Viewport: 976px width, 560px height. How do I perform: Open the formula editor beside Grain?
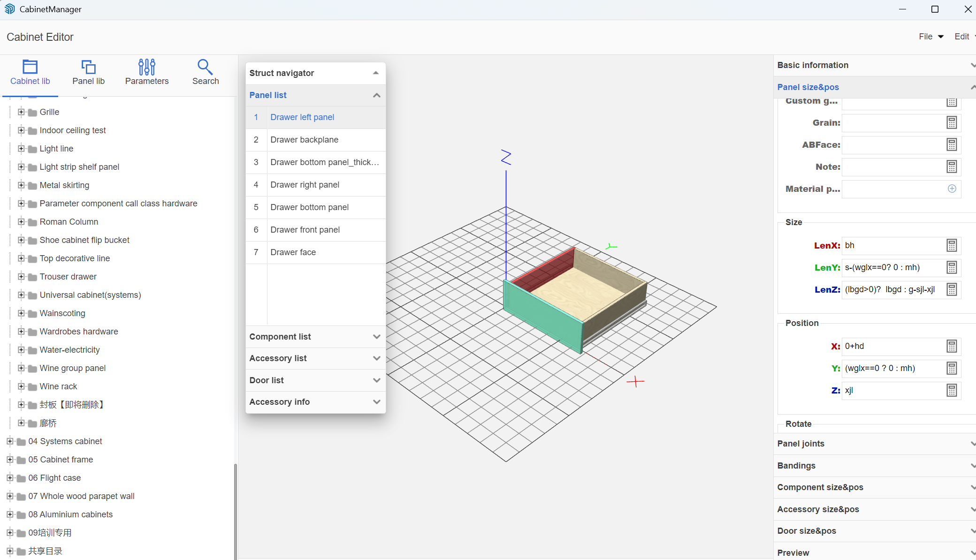pos(952,122)
